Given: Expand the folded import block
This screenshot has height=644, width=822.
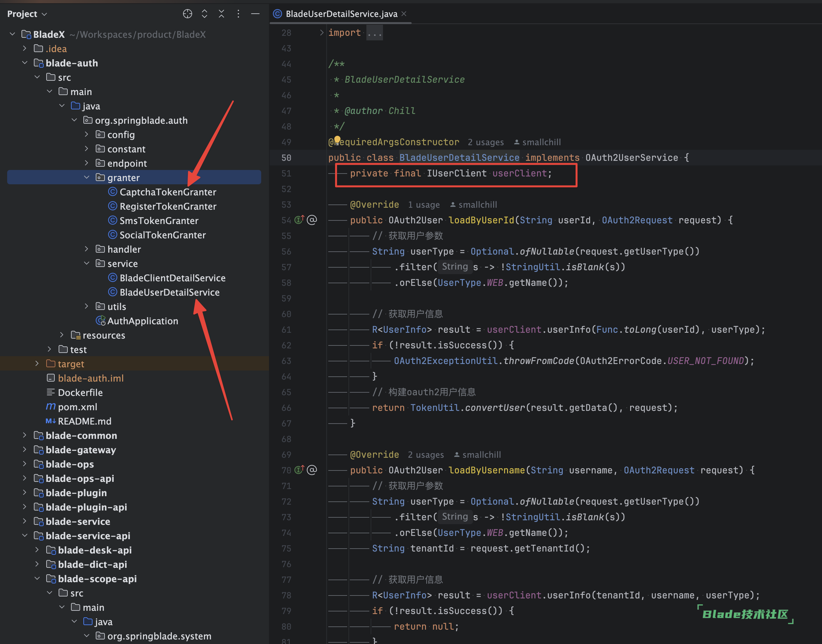Looking at the screenshot, I should [x=321, y=33].
